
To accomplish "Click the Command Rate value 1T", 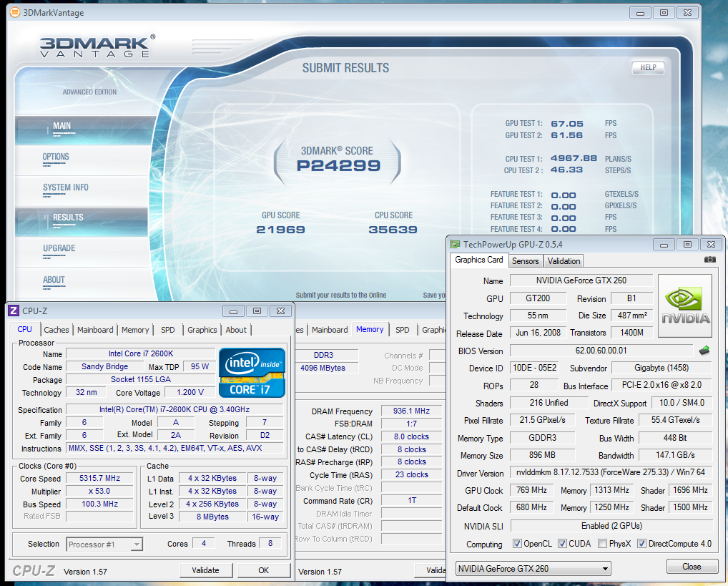I will coord(411,500).
